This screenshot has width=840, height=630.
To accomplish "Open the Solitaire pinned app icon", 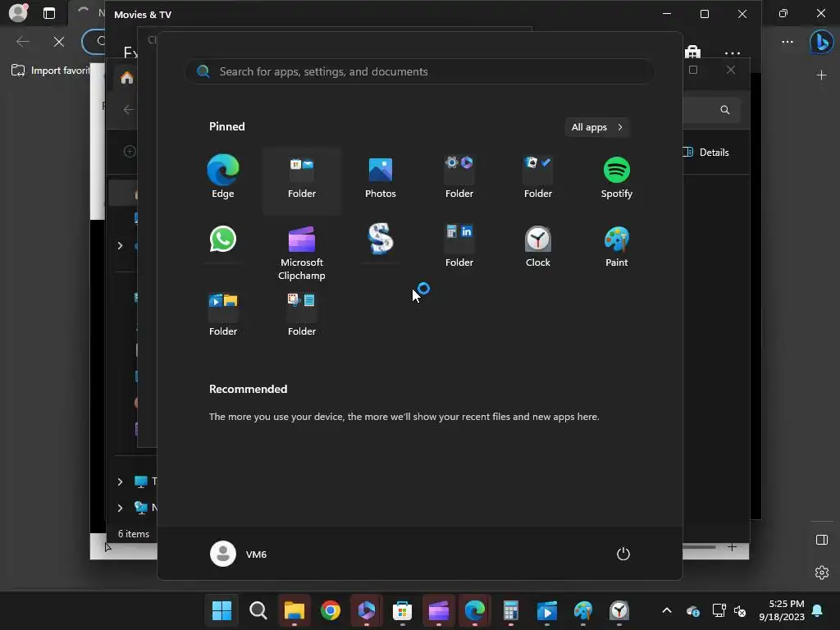I will (x=381, y=239).
